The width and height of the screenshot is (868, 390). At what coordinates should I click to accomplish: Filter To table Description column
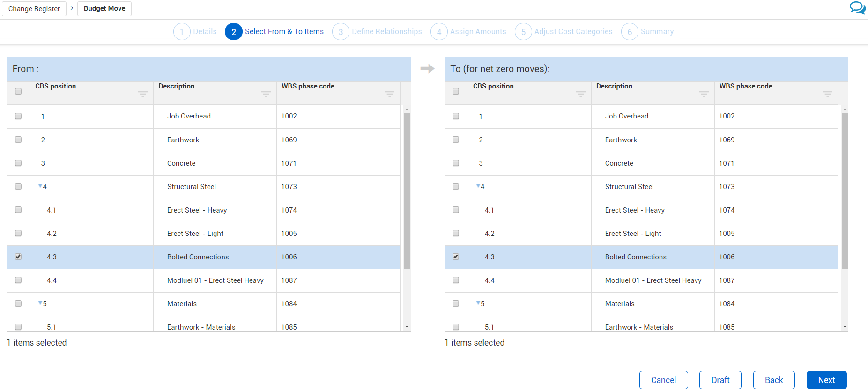(x=704, y=94)
